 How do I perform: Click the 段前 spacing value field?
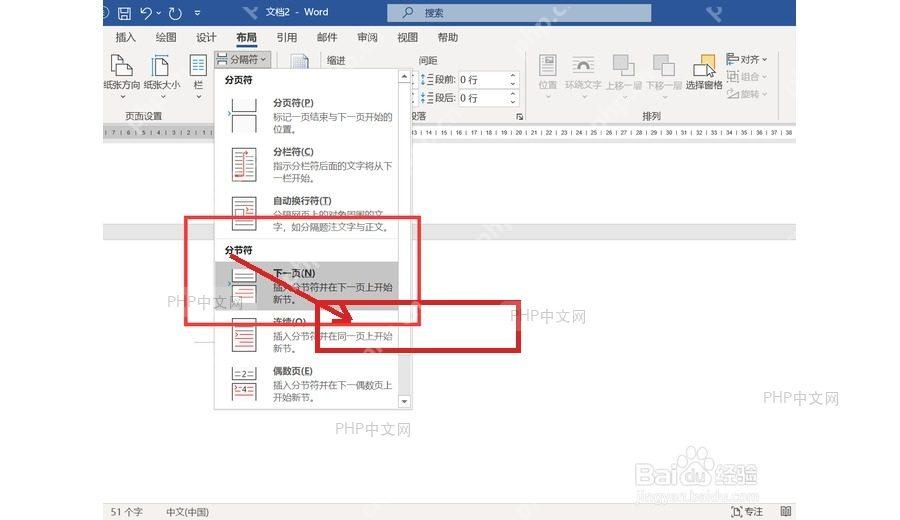coord(482,80)
